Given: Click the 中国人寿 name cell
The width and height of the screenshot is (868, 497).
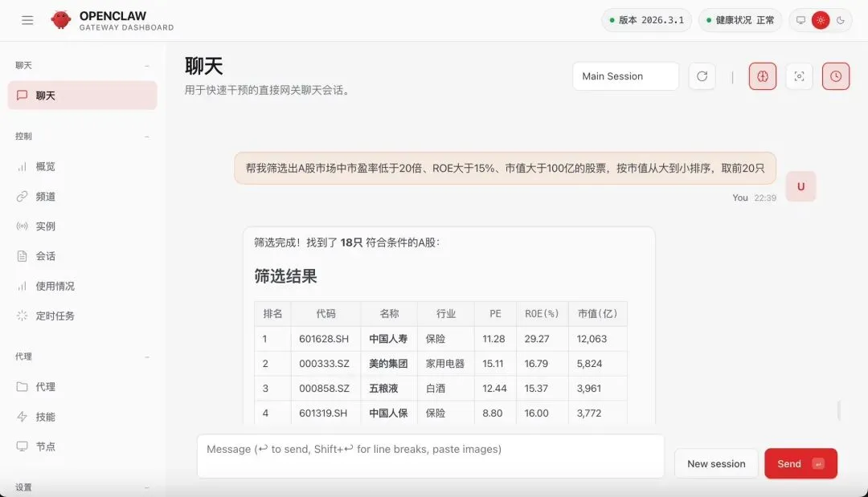Looking at the screenshot, I should 388,339.
